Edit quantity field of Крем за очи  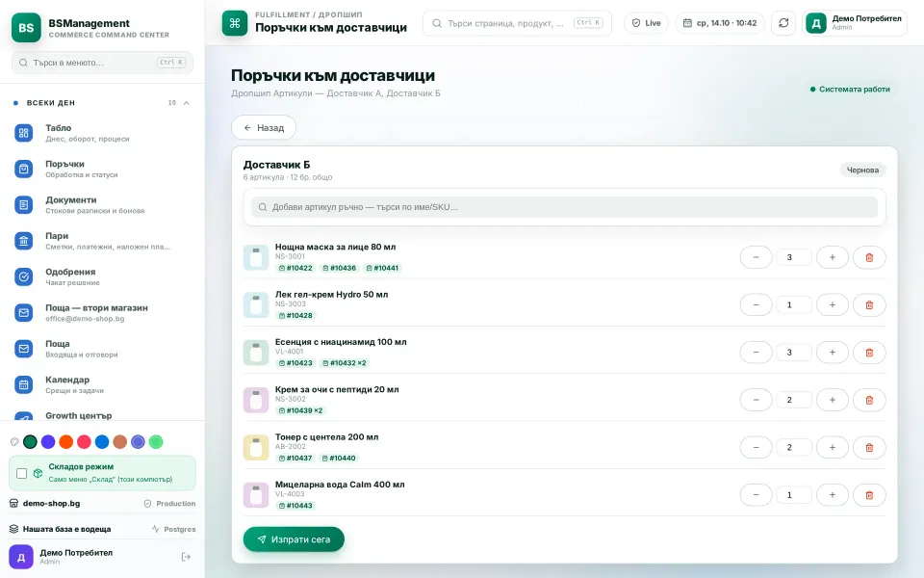(x=794, y=400)
